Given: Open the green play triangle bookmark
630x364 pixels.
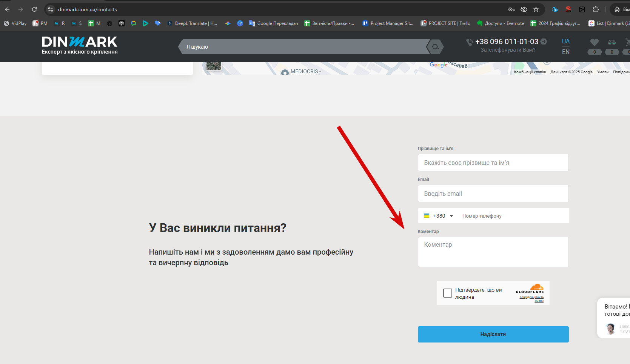Looking at the screenshot, I should (x=146, y=23).
